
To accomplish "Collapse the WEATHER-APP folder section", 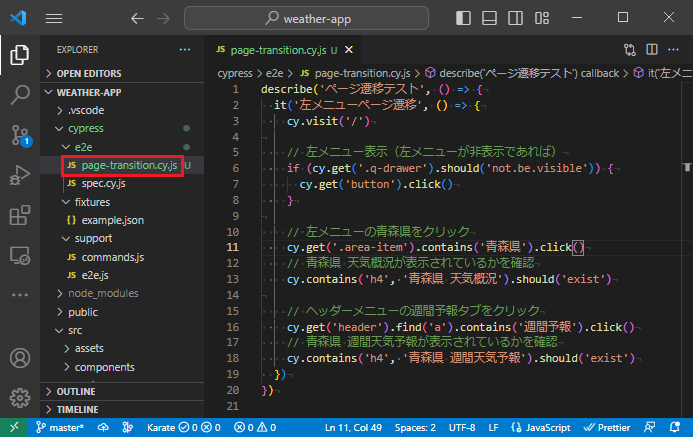I will [122, 92].
